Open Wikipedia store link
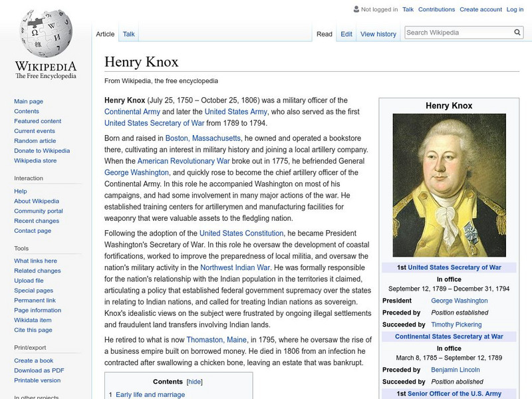Screen dimensions: 532x399 35,160
